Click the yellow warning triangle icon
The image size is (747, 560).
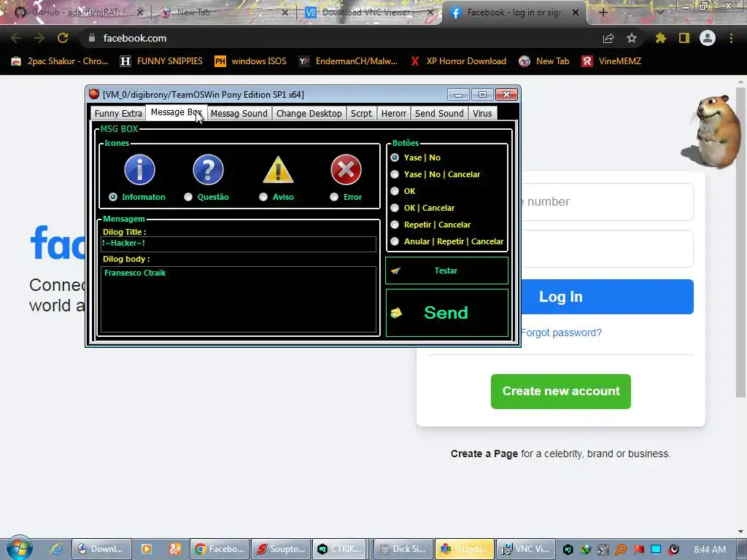tap(278, 169)
